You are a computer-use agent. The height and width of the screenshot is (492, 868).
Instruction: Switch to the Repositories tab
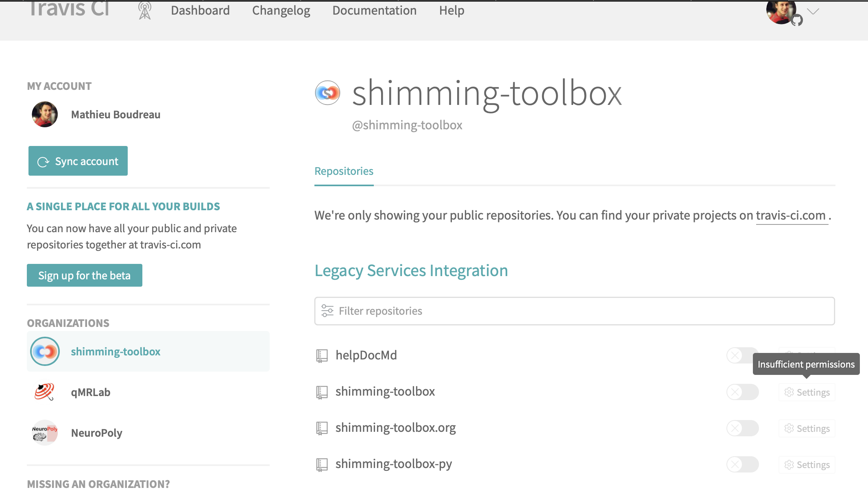pyautogui.click(x=344, y=171)
